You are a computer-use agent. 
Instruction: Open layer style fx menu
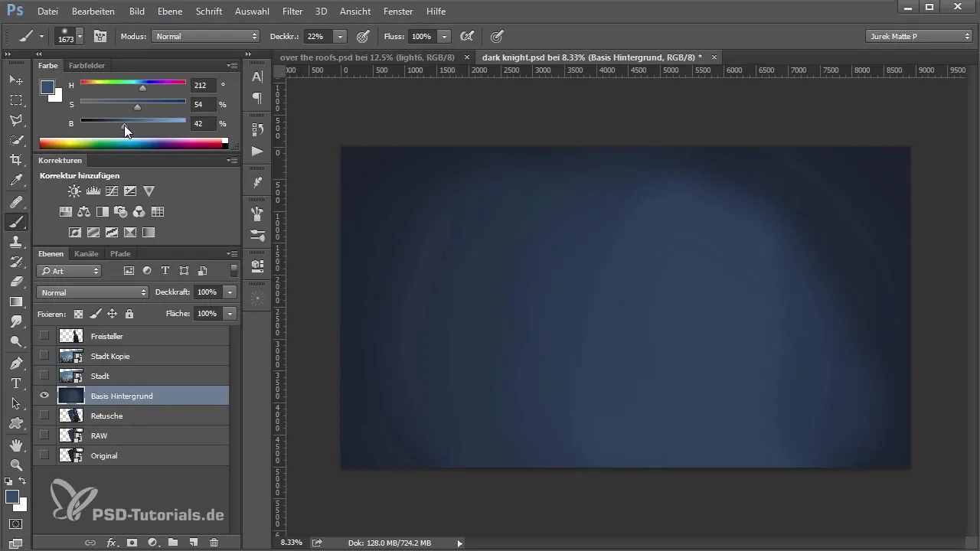tap(112, 543)
